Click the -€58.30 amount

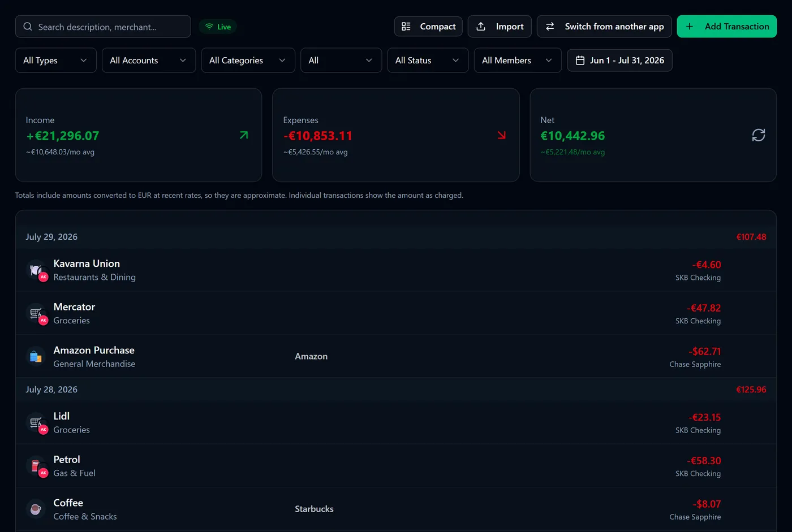click(x=704, y=461)
